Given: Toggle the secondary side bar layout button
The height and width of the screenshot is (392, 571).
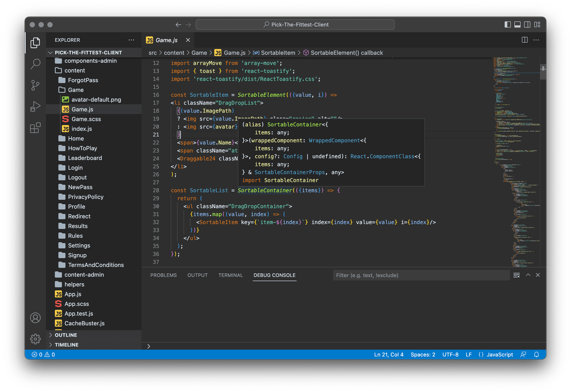Looking at the screenshot, I should (x=527, y=25).
